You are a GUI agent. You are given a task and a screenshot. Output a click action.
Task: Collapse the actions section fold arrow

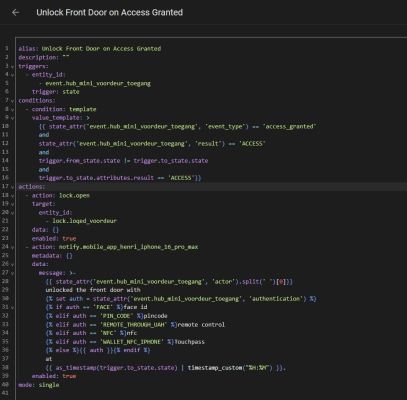pyautogui.click(x=12, y=187)
